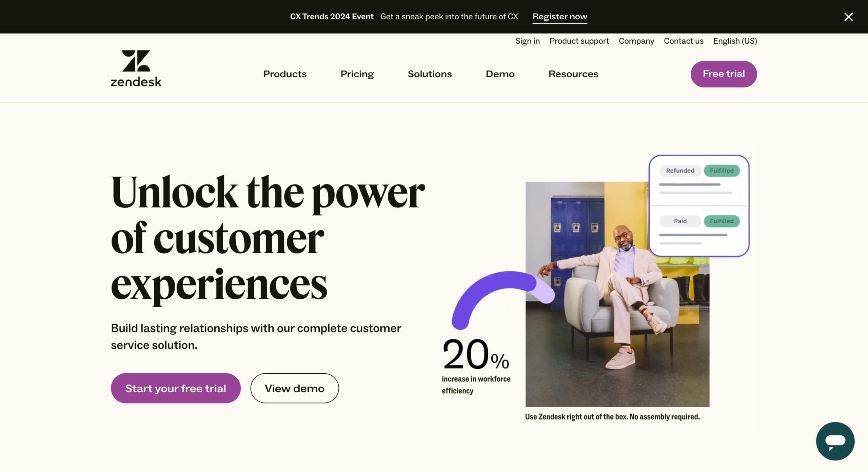Open the chat widget bubble
This screenshot has width=868, height=472.
835,441
